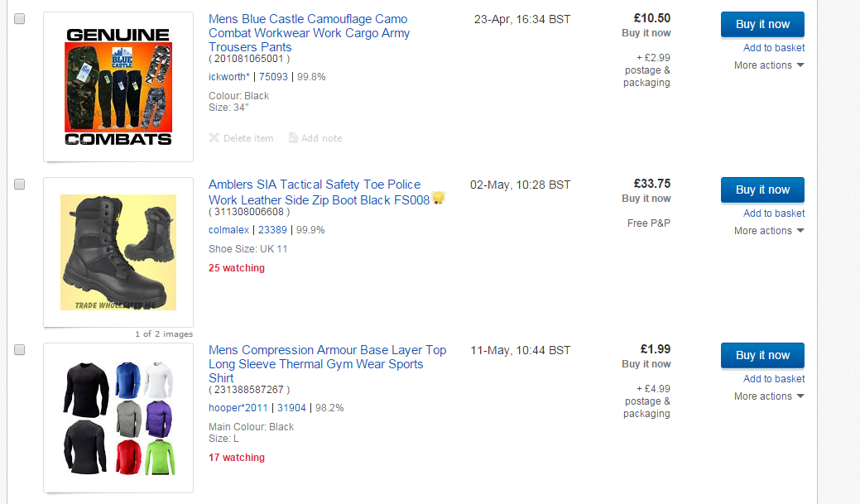860x504 pixels.
Task: Click the top-rated seller badge beside FS008
Action: click(x=438, y=198)
